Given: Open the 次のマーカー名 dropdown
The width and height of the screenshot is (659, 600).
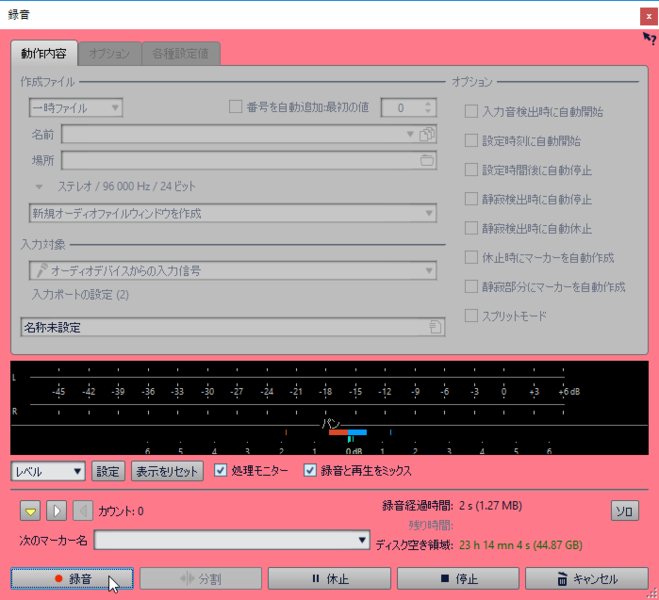Looking at the screenshot, I should pos(232,540).
